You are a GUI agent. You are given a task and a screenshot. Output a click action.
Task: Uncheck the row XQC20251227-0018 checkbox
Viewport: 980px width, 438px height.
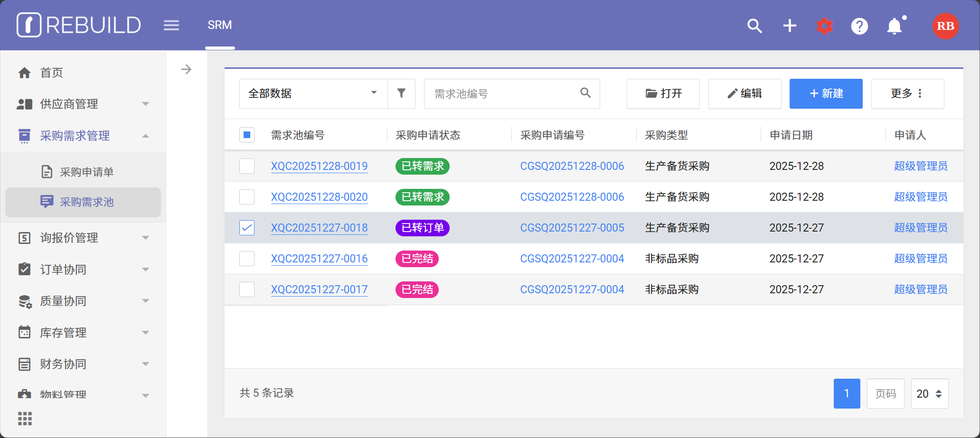click(247, 228)
